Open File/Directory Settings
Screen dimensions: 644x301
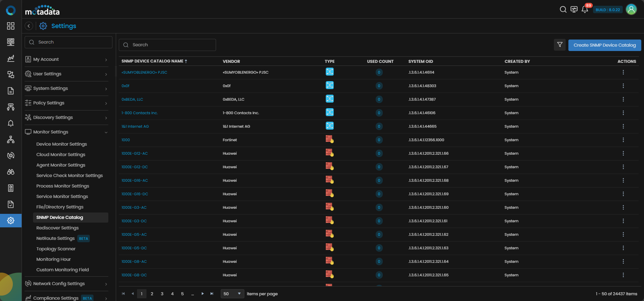[x=60, y=207]
